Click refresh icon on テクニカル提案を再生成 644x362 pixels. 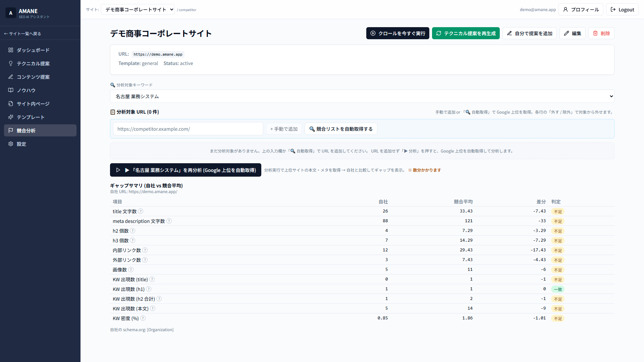pyautogui.click(x=439, y=33)
